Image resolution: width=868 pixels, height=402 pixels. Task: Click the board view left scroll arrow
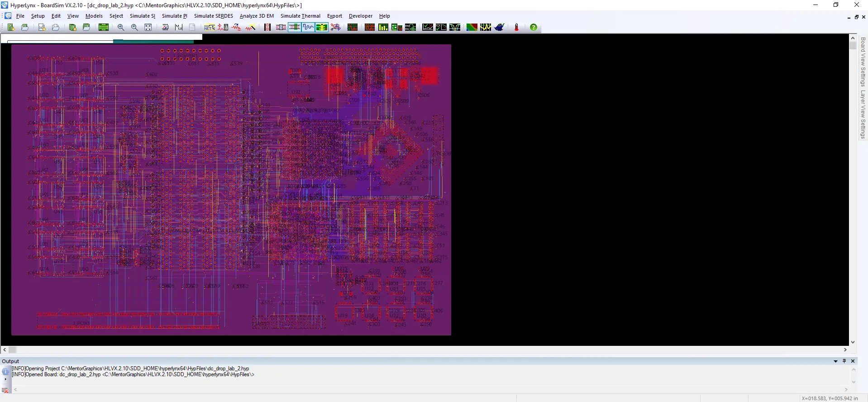point(5,349)
